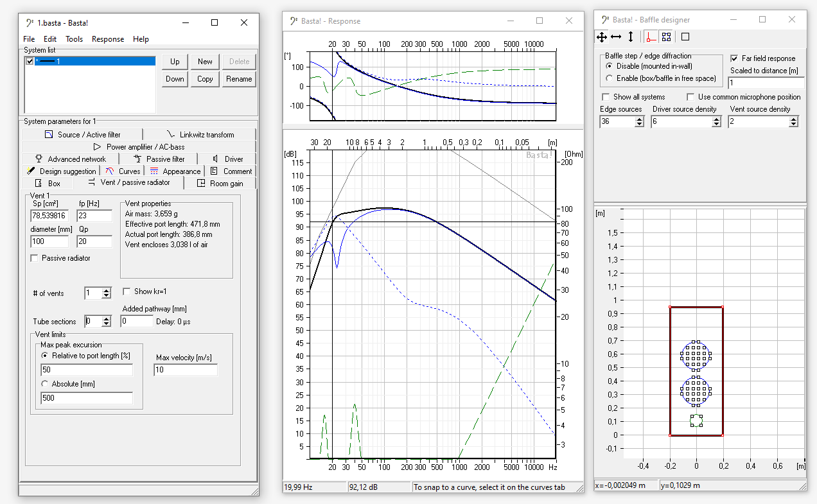Uncheck the Far field response checkbox
Image resolution: width=817 pixels, height=504 pixels.
pyautogui.click(x=735, y=58)
